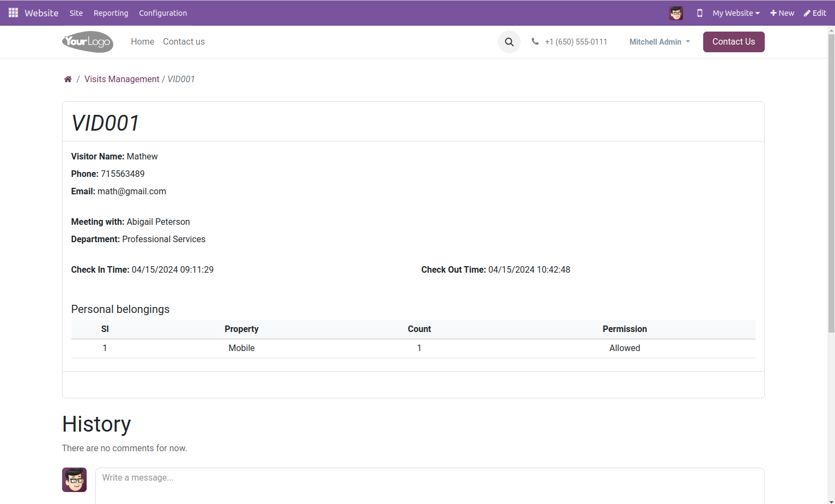
Task: Go to Visits Management breadcrumb link
Action: [x=121, y=79]
